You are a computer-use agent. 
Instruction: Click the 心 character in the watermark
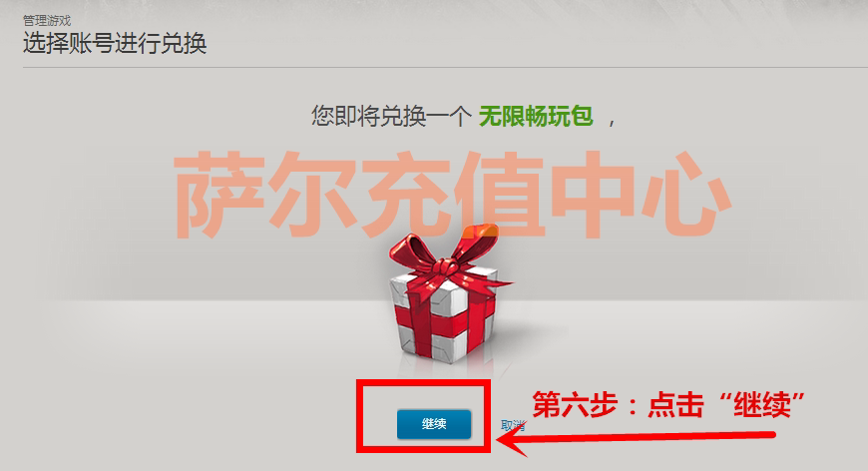pyautogui.click(x=685, y=194)
